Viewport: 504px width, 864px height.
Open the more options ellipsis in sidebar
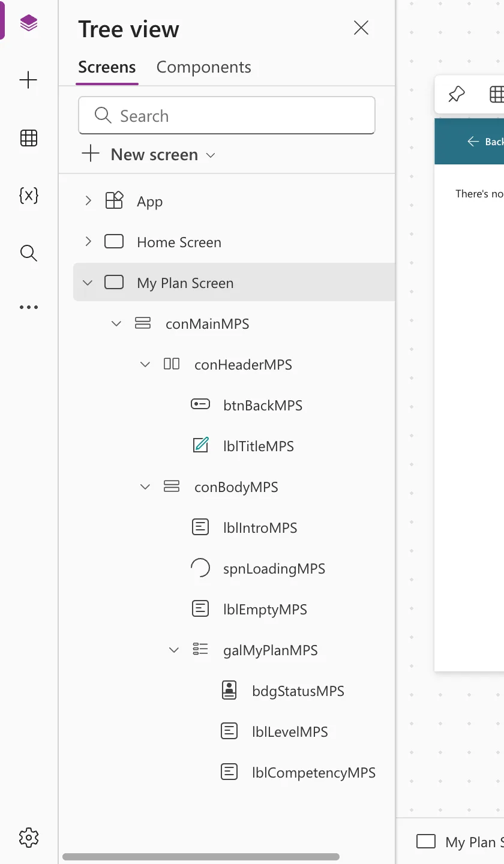(28, 307)
